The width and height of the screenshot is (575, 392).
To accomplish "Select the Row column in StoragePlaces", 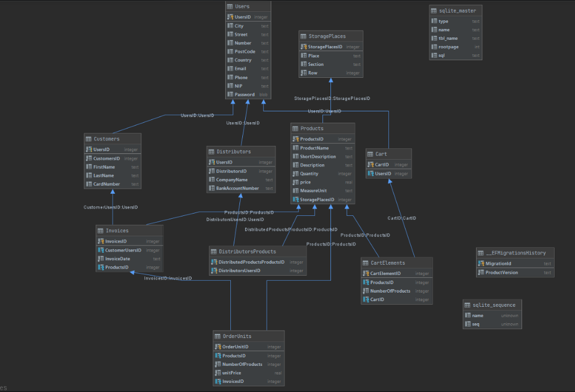I will 331,73.
